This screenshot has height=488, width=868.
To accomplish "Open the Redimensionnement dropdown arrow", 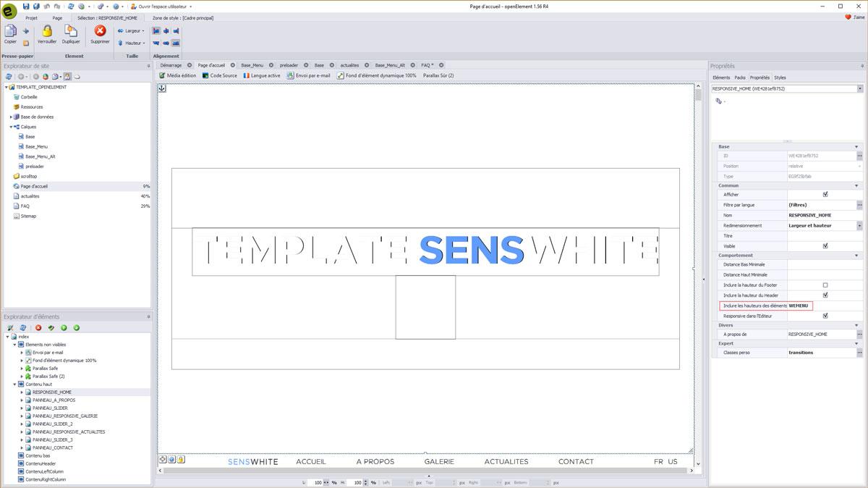I will 859,226.
